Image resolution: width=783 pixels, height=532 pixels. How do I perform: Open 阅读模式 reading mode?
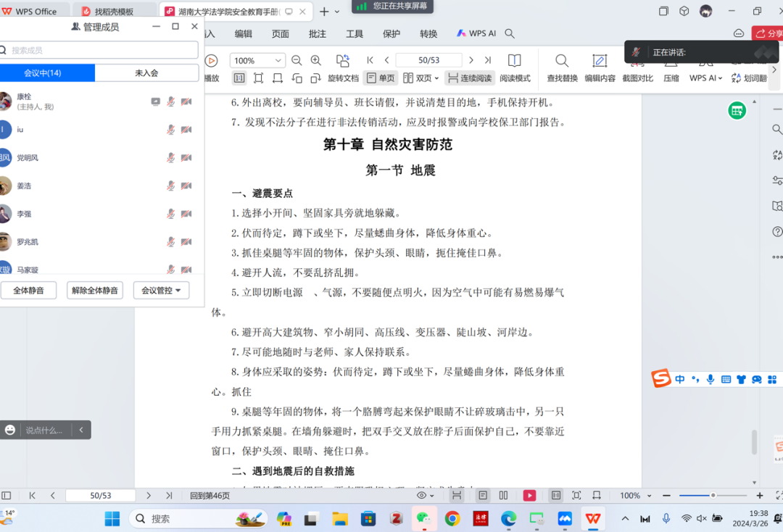[x=515, y=67]
